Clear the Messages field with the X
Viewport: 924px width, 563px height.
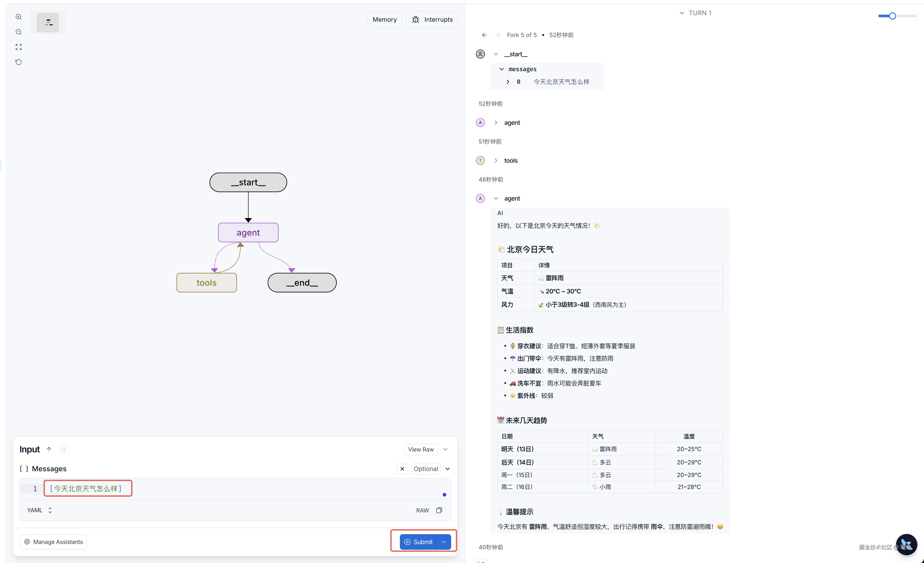[x=402, y=469]
